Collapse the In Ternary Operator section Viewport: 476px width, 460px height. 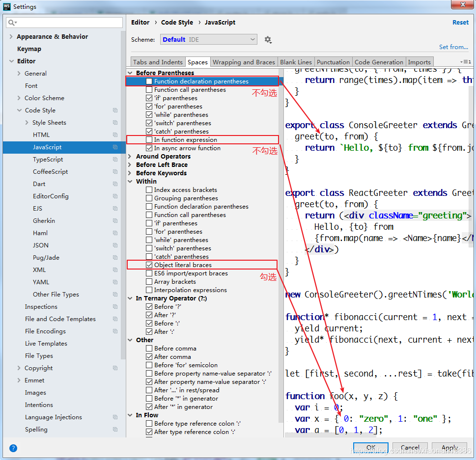[x=130, y=298]
